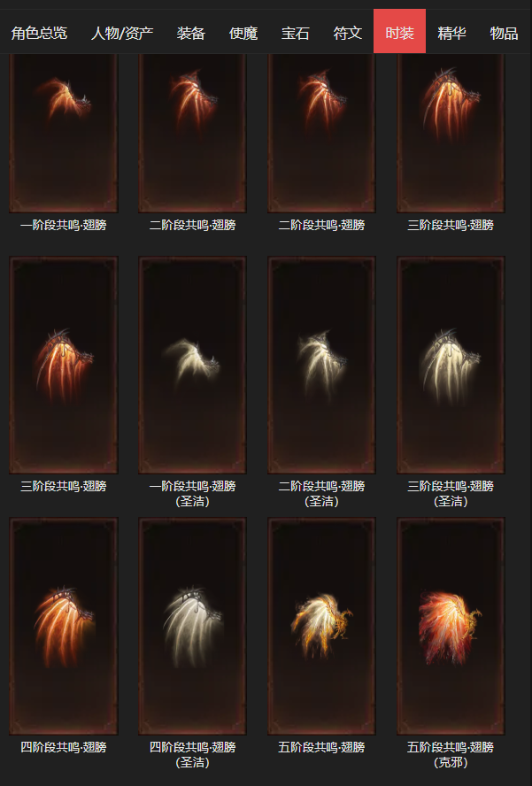The width and height of the screenshot is (532, 786).
Task: Go to the 使魔 tab
Action: coord(243,33)
